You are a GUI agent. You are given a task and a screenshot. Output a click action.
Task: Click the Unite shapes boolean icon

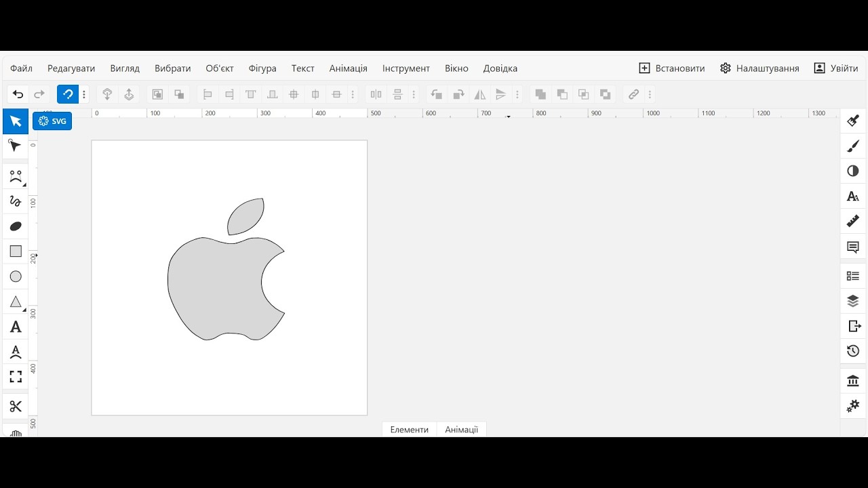(540, 94)
